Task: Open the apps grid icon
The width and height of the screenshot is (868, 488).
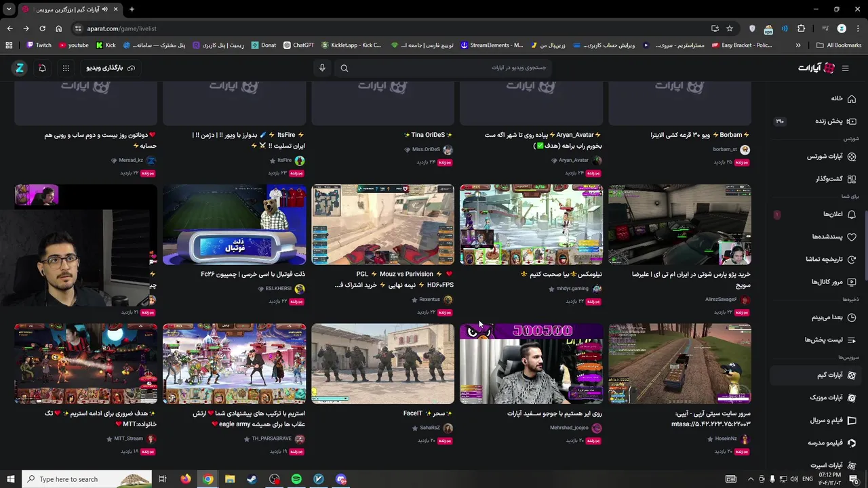Action: click(66, 68)
